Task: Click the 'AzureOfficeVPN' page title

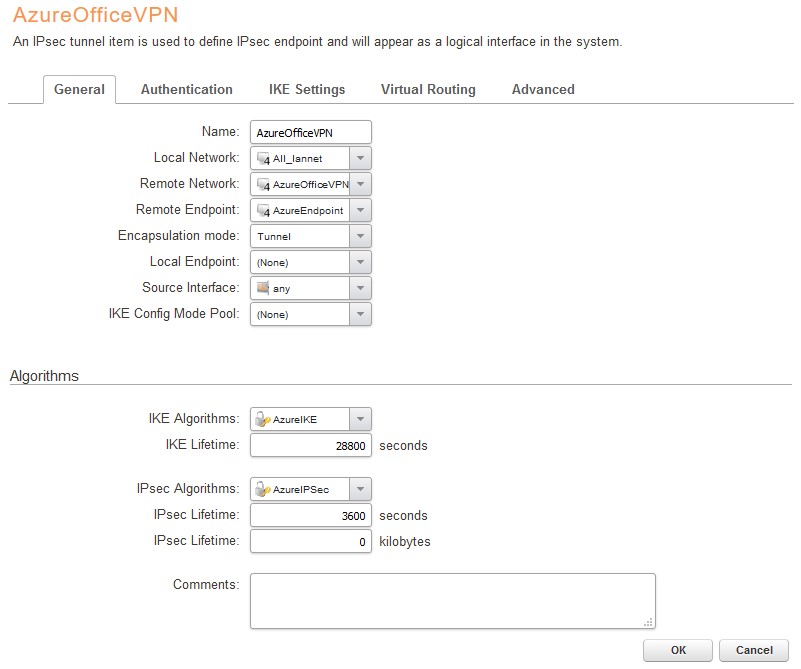Action: point(96,15)
